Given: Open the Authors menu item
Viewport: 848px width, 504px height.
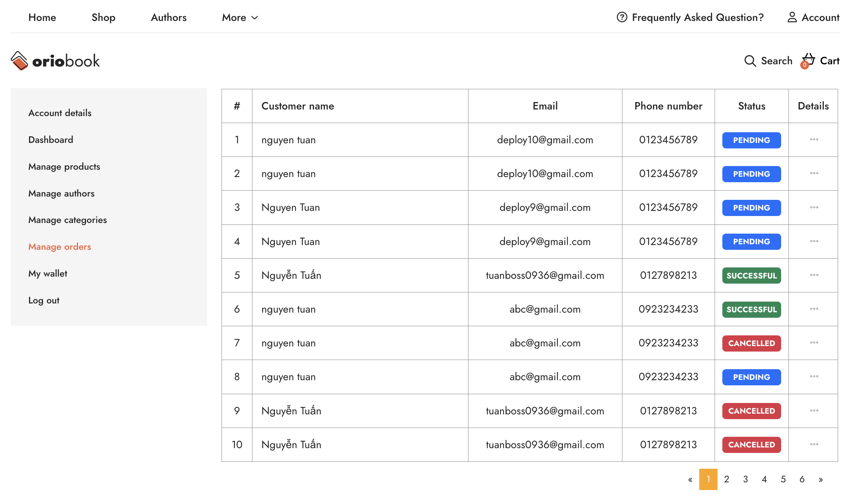Looking at the screenshot, I should [x=169, y=17].
